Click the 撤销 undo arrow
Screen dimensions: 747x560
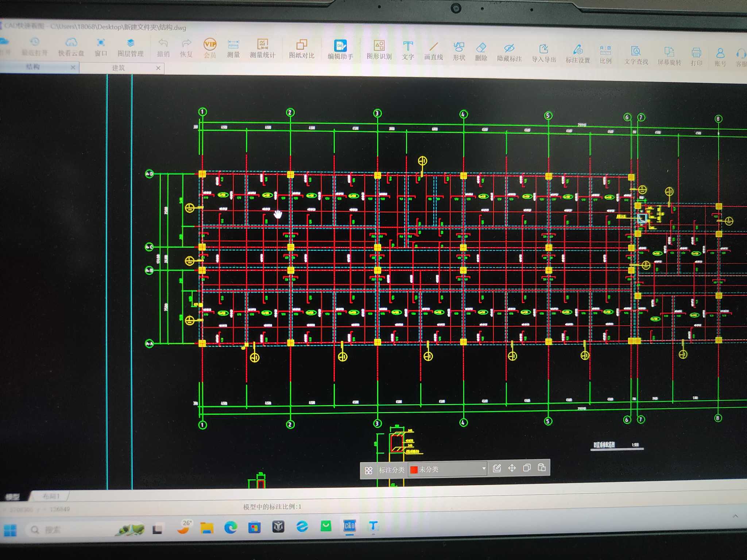163,48
